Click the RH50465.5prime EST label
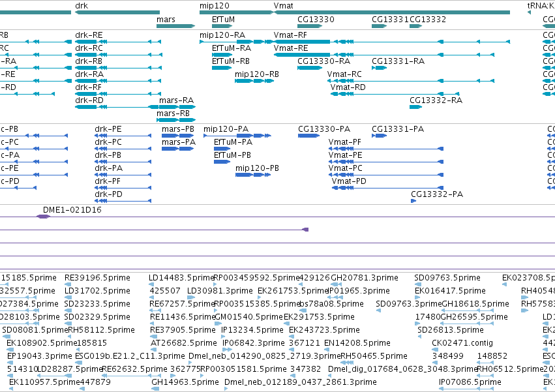555x392 pixels. click(374, 356)
